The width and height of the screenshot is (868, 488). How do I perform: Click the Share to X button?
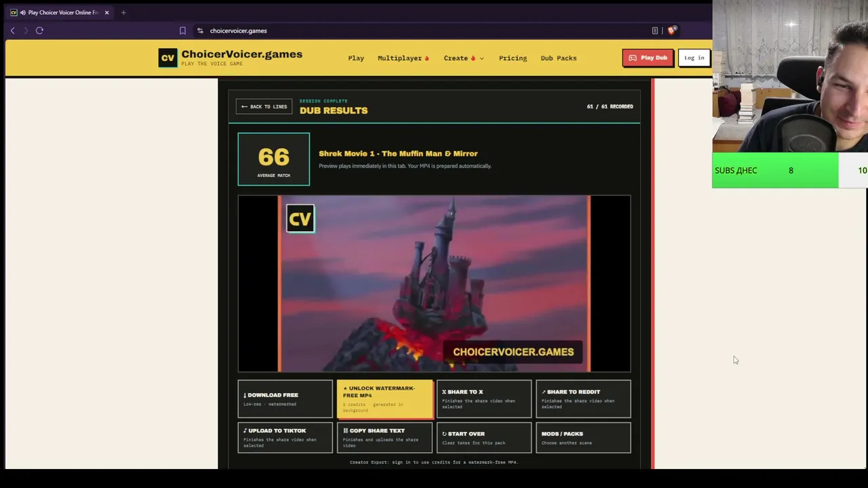tap(484, 399)
